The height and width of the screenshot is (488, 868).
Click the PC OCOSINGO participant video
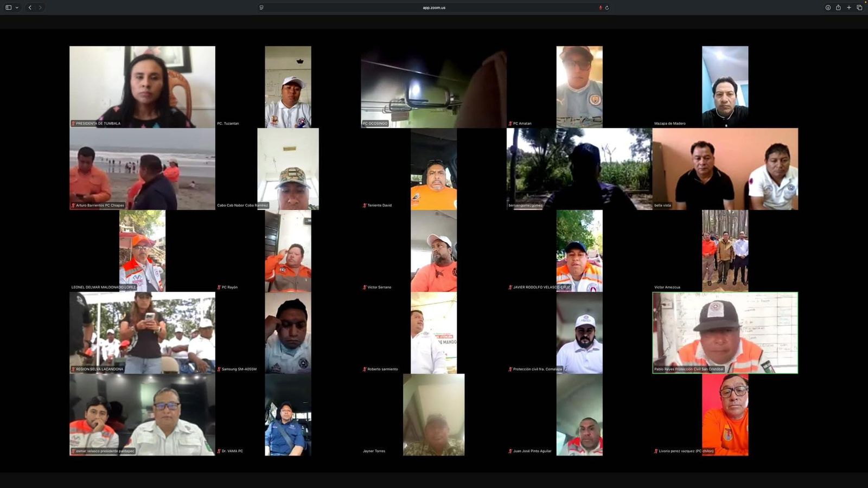click(x=433, y=87)
